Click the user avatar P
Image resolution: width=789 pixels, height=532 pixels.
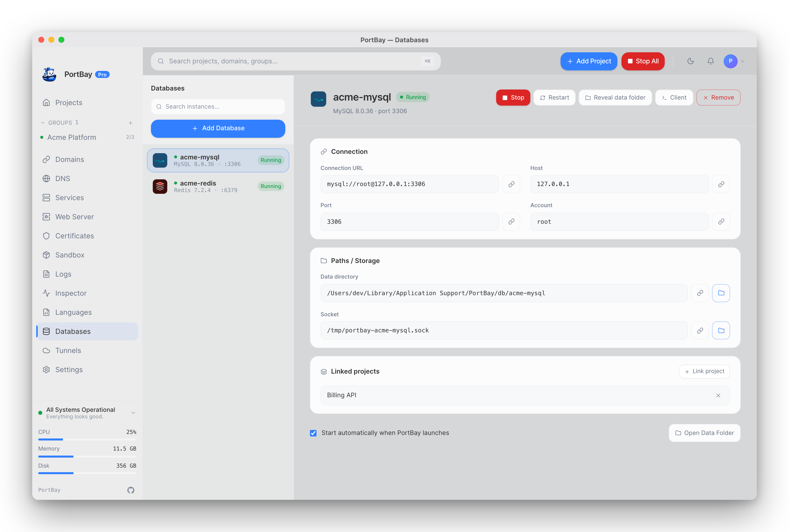(x=731, y=61)
